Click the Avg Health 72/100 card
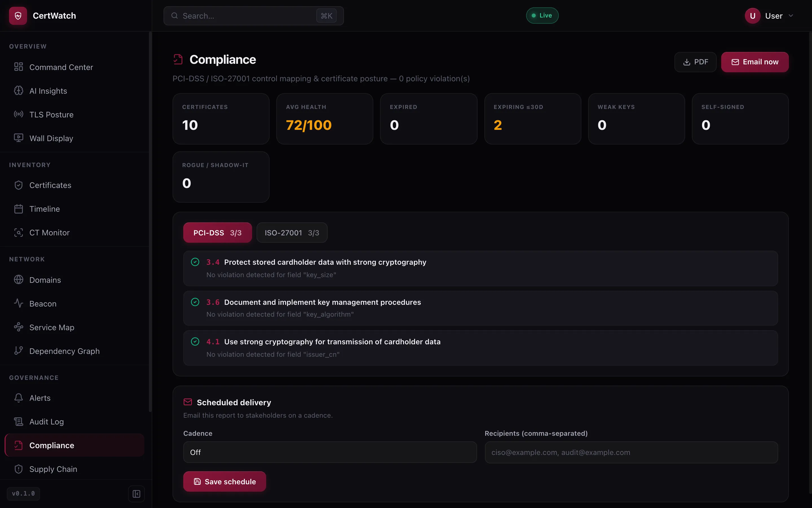The height and width of the screenshot is (508, 812). pyautogui.click(x=325, y=119)
